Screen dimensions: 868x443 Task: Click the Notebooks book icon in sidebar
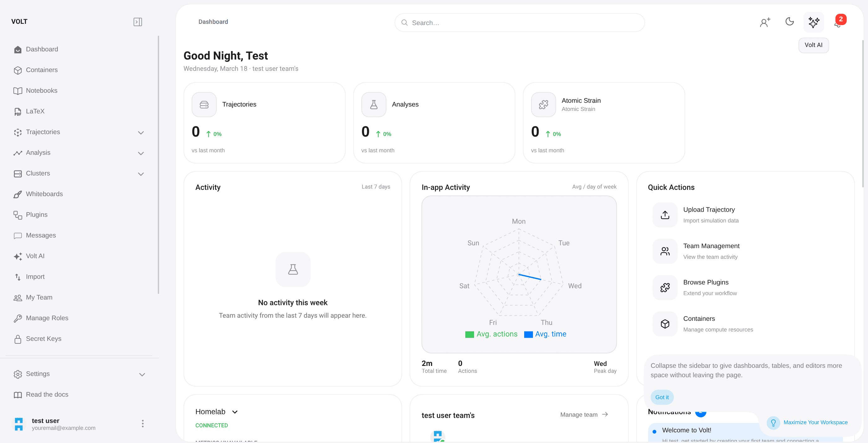pos(18,91)
